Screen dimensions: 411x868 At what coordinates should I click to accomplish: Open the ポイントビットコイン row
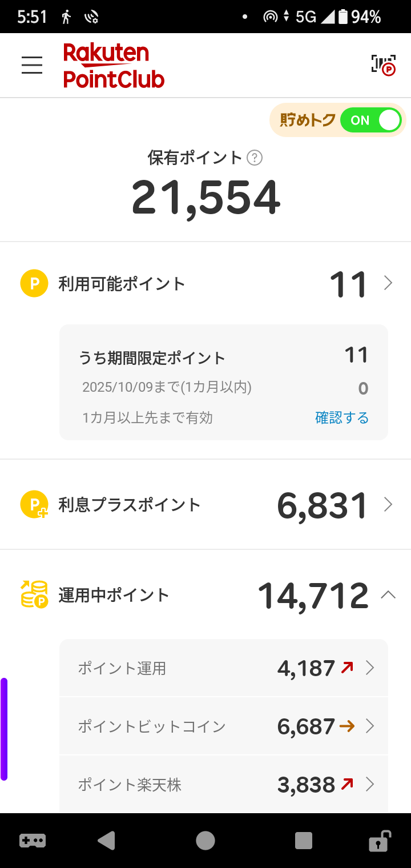pos(224,726)
